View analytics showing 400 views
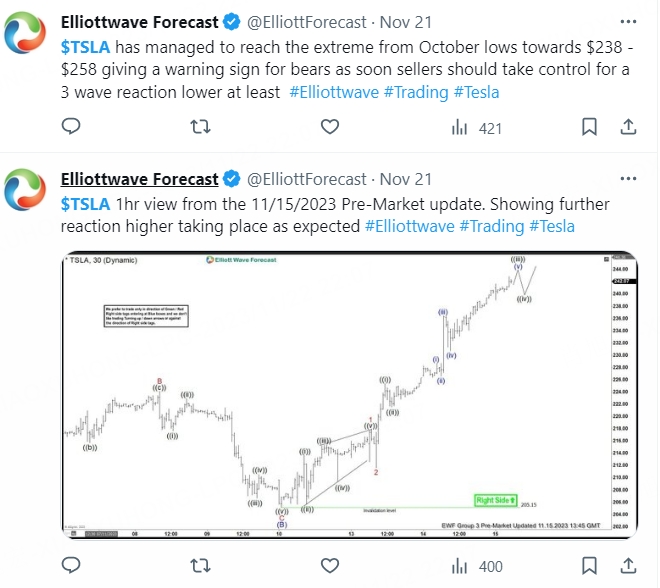This screenshot has height=588, width=660. [x=477, y=567]
